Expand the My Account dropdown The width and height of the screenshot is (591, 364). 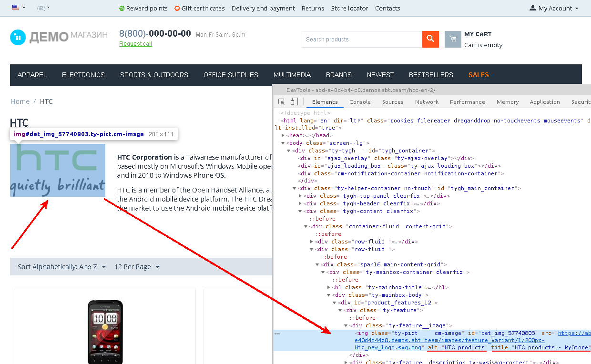click(554, 8)
